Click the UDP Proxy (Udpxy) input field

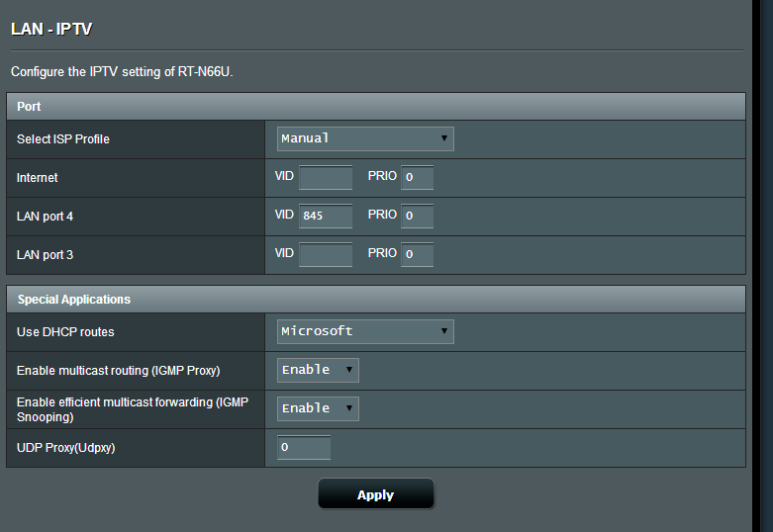(304, 448)
